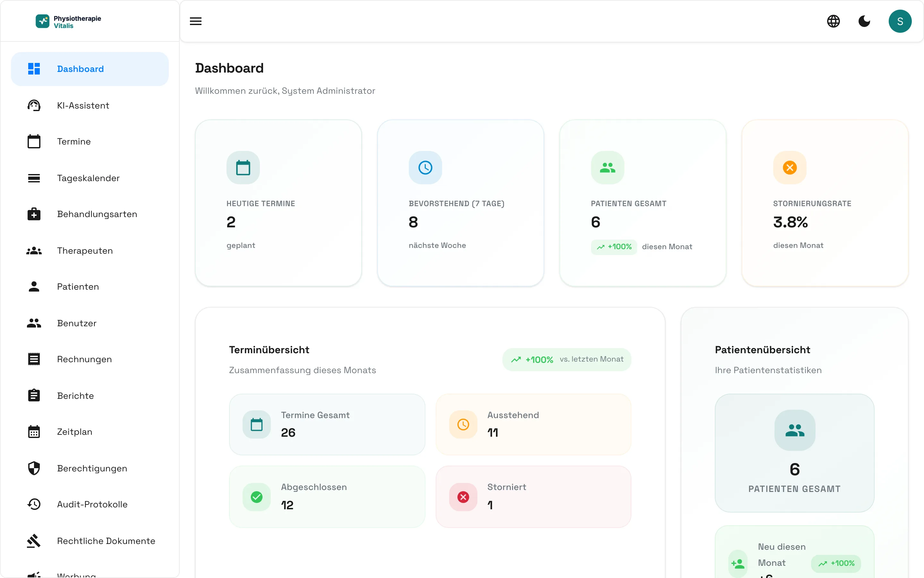Screen dimensions: 924x578
Task: Select Audit-Protokolle entry
Action: [x=90, y=504]
